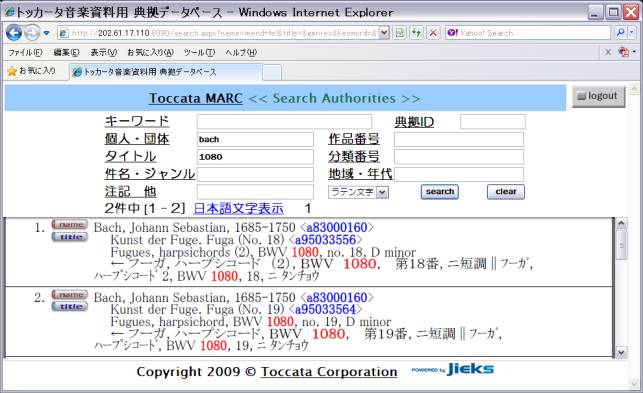
Task: Click the Yahoo! Search box
Action: tap(528, 33)
